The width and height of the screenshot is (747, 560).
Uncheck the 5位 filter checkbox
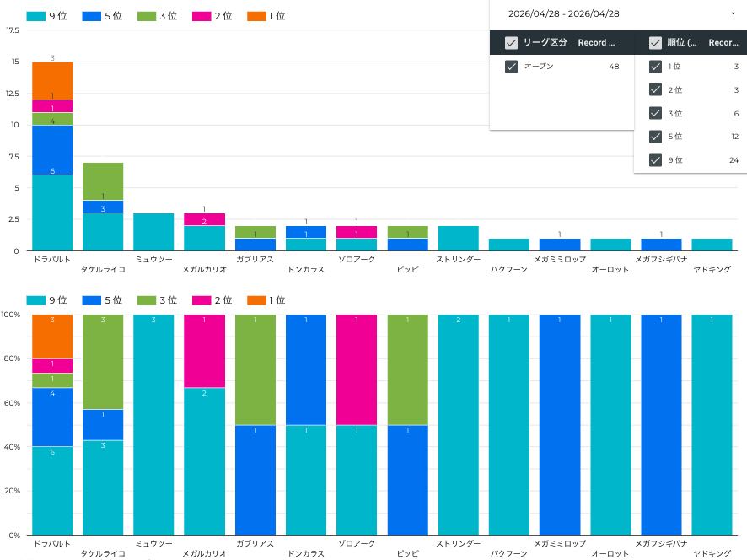point(655,137)
